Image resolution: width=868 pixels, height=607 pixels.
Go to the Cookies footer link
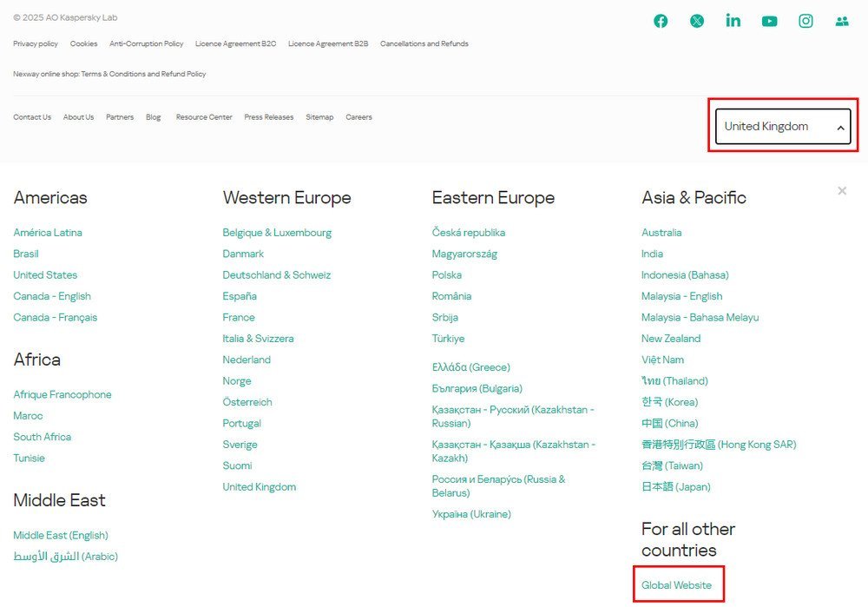(x=83, y=43)
